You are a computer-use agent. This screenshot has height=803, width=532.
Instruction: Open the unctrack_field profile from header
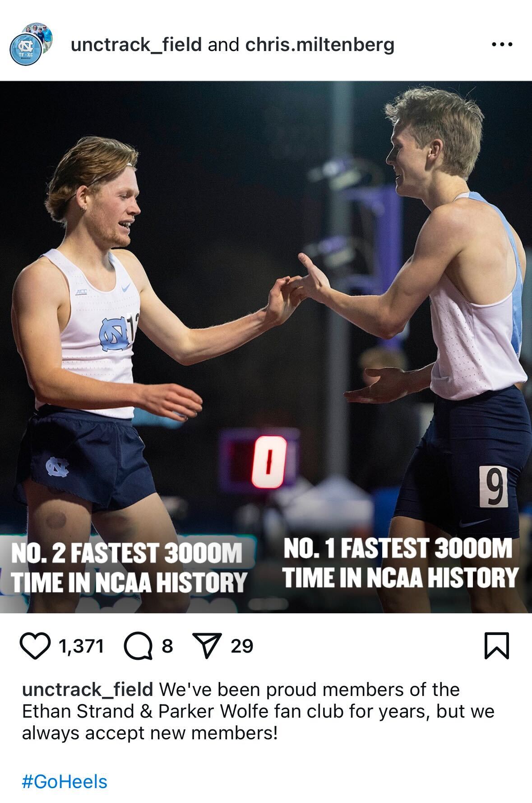pos(136,44)
